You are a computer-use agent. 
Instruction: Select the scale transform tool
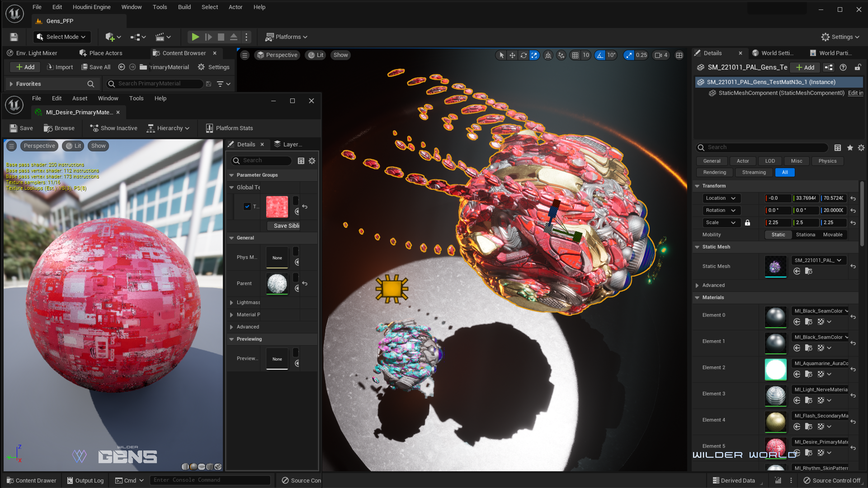534,55
